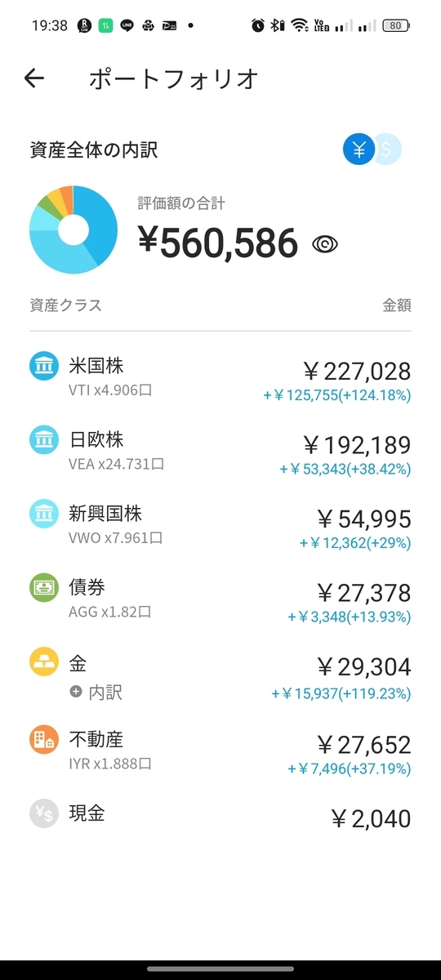Switch currency display to yen

[358, 150]
